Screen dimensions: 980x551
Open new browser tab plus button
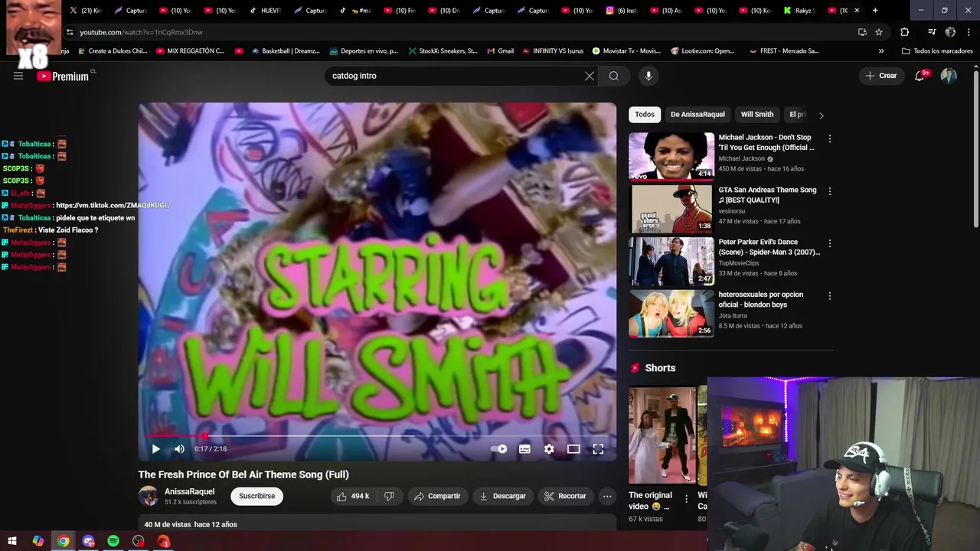[875, 11]
